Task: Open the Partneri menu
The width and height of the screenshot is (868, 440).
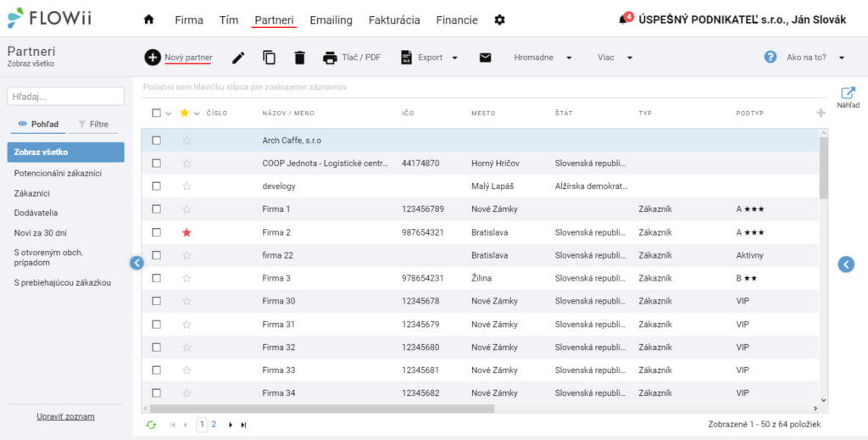Action: pos(274,20)
